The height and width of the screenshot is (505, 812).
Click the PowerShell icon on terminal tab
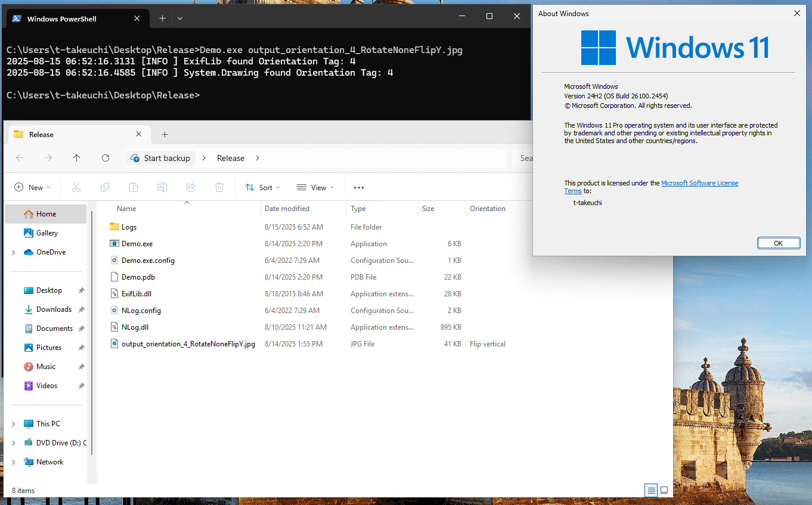17,18
